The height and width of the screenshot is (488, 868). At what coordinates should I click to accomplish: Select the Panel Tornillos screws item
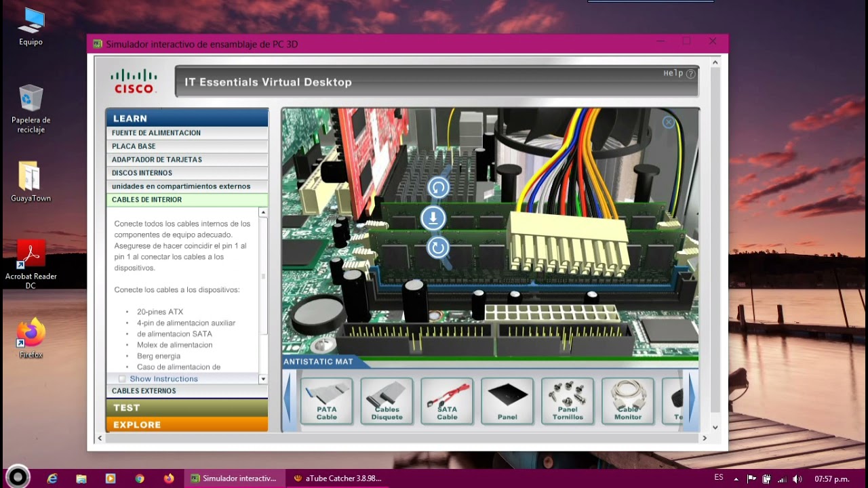tap(568, 401)
